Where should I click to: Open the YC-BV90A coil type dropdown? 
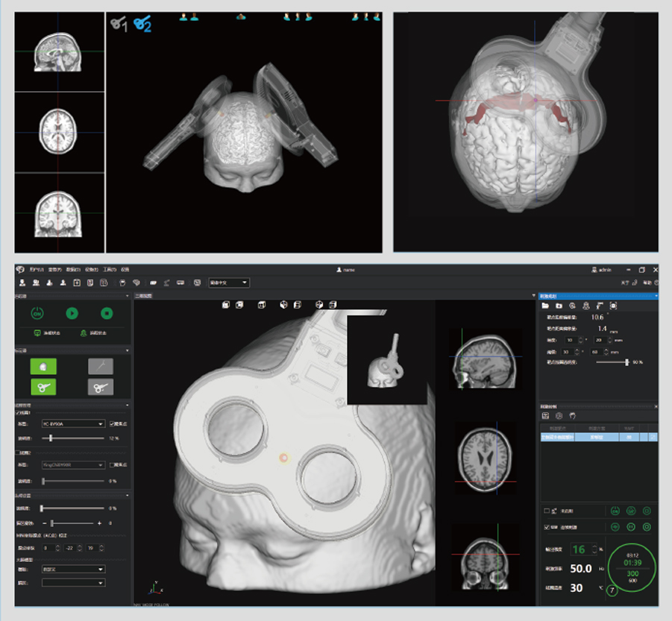[x=72, y=423]
